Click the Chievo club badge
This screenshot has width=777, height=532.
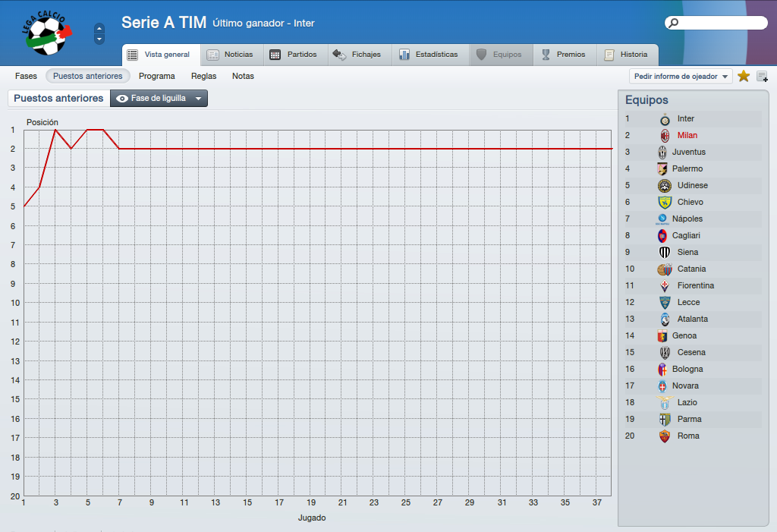click(x=665, y=203)
